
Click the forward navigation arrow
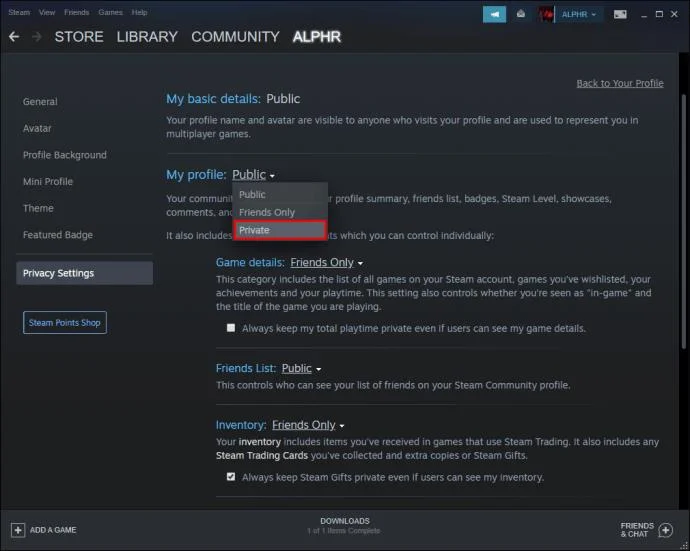pyautogui.click(x=37, y=37)
